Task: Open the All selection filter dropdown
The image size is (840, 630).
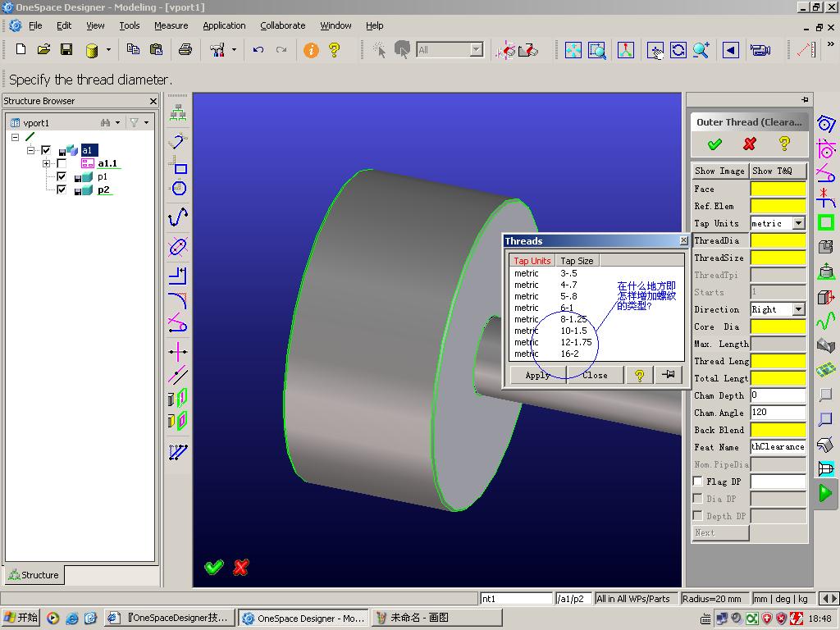Action: point(476,50)
